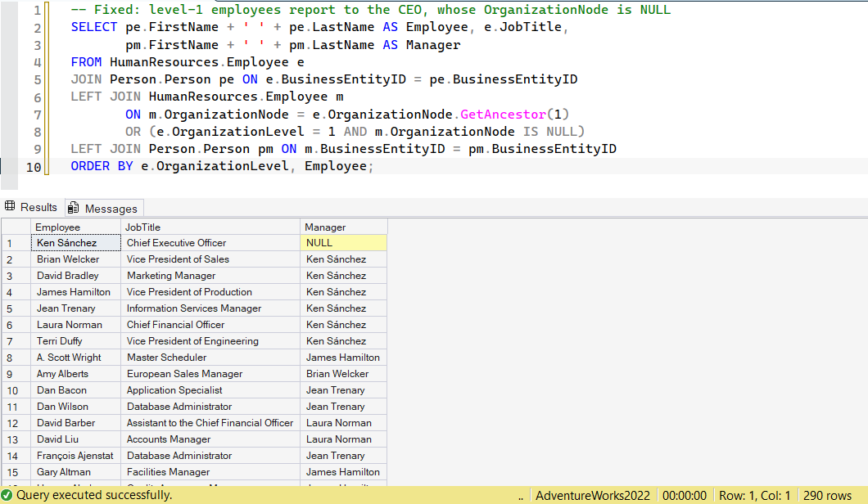868x504 pixels.
Task: Click the Vice President of Production cell
Action: (210, 291)
